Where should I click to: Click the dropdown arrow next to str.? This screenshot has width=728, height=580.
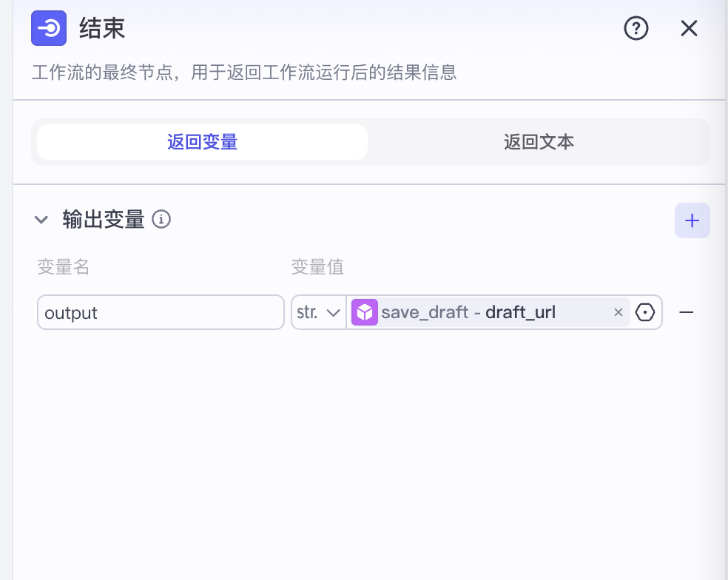tap(334, 312)
